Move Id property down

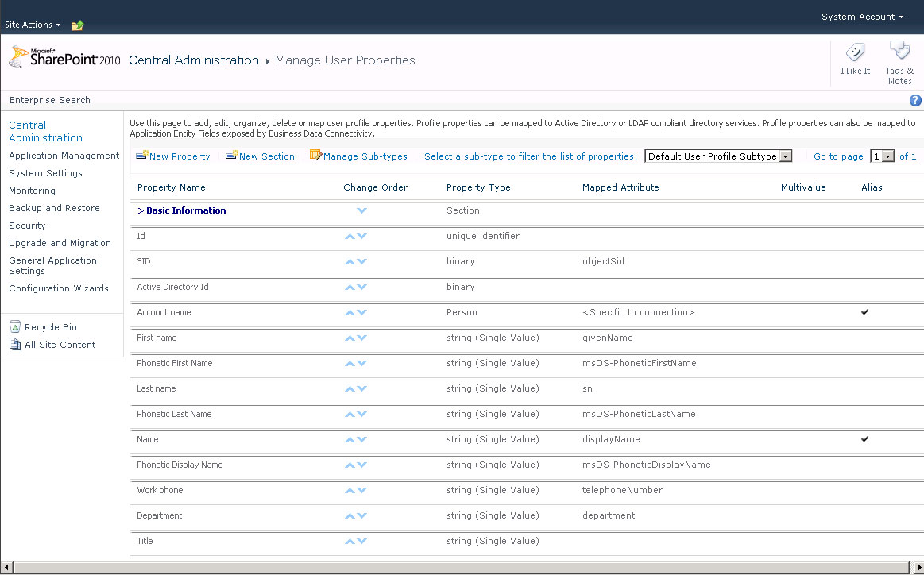pos(361,236)
